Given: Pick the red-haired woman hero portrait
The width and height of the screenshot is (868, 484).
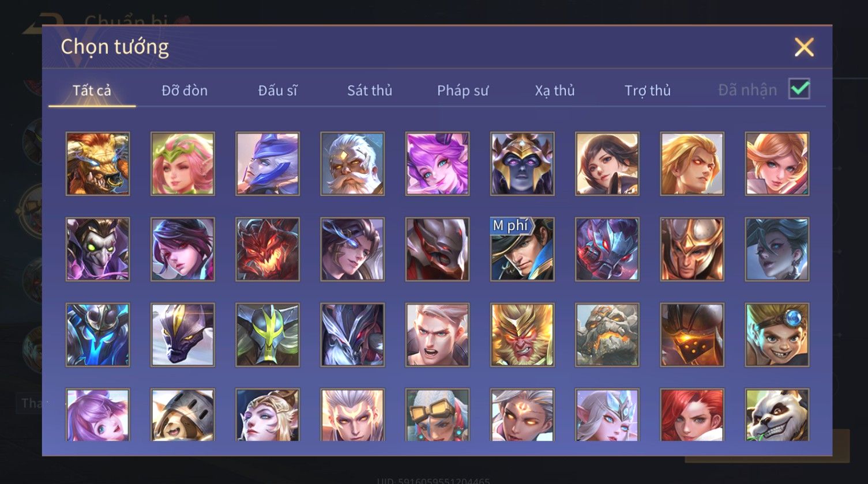Looking at the screenshot, I should (692, 415).
